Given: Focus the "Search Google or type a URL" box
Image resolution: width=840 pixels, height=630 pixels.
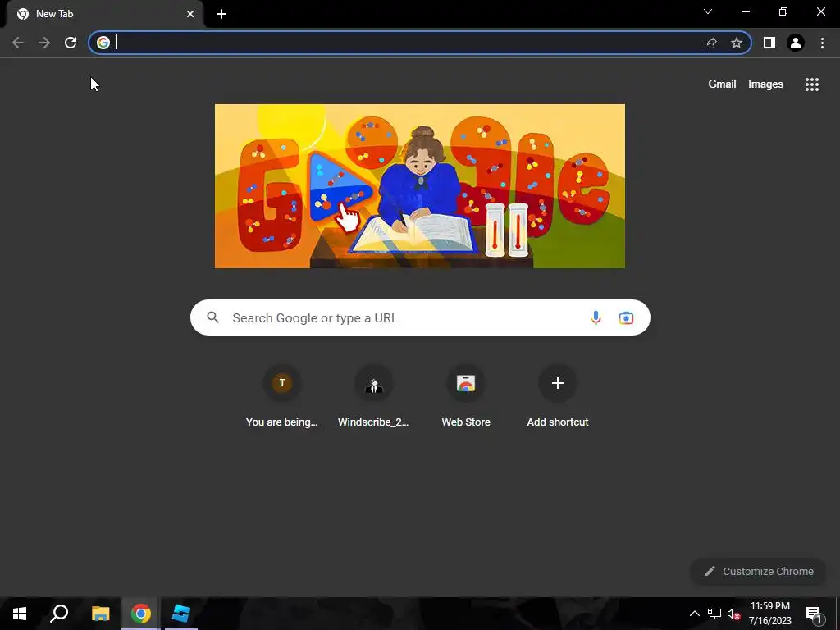Looking at the screenshot, I should click(x=420, y=317).
